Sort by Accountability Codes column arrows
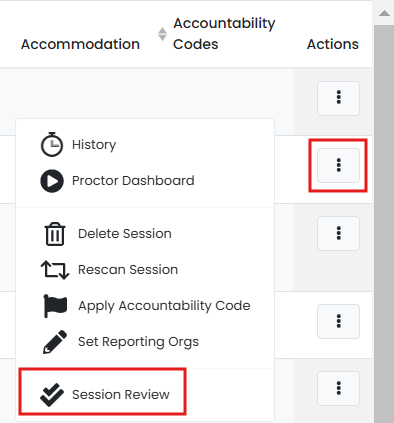Viewport: 394px width, 423px height. pos(162,34)
